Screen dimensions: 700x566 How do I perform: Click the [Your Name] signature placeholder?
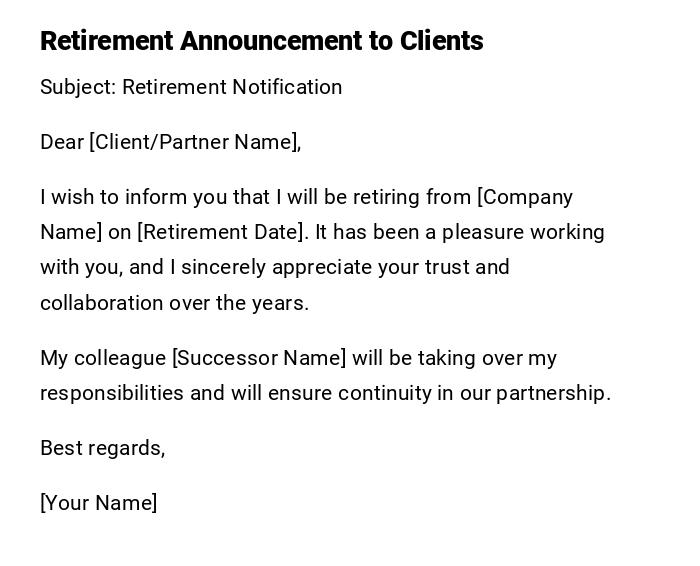[x=99, y=503]
